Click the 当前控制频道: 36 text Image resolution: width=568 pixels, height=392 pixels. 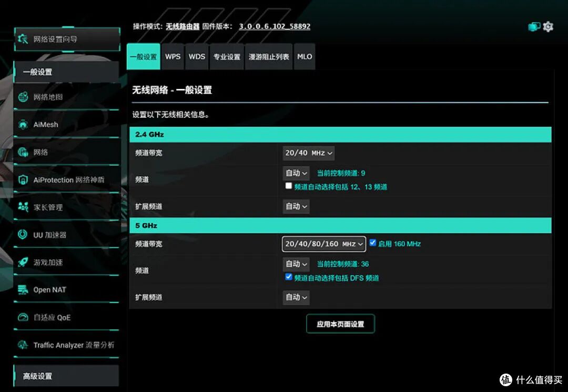pos(343,264)
